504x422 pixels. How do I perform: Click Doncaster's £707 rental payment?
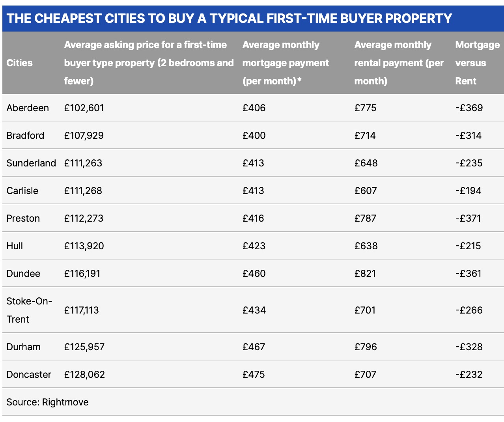point(365,375)
